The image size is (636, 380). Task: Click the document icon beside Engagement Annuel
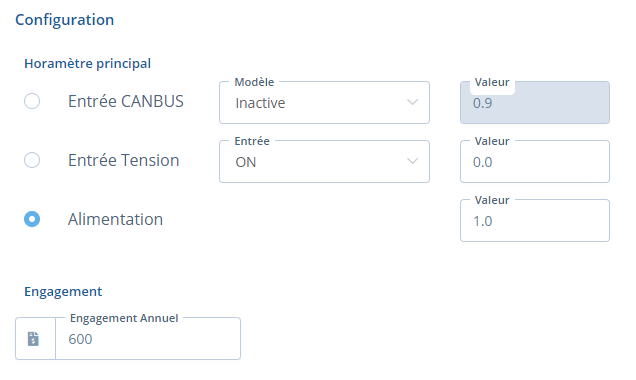click(x=33, y=339)
